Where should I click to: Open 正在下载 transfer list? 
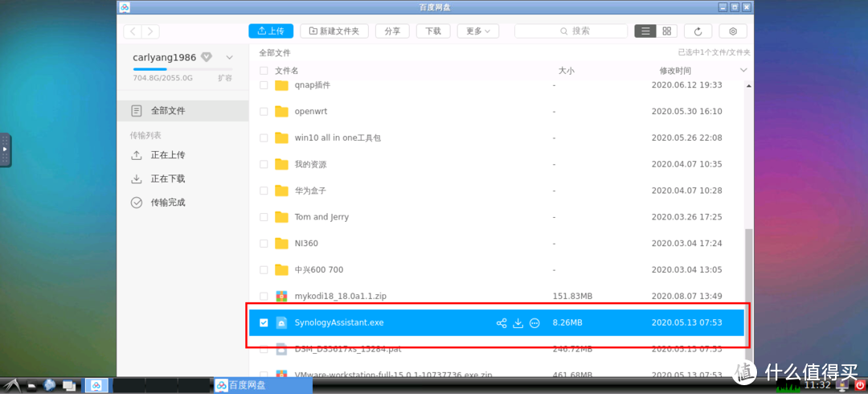158,179
